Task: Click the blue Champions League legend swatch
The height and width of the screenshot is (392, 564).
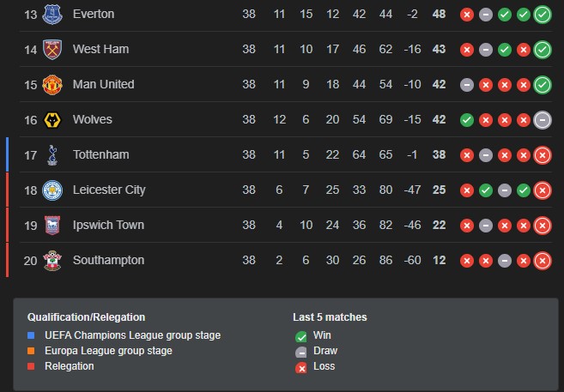Action: (x=32, y=335)
